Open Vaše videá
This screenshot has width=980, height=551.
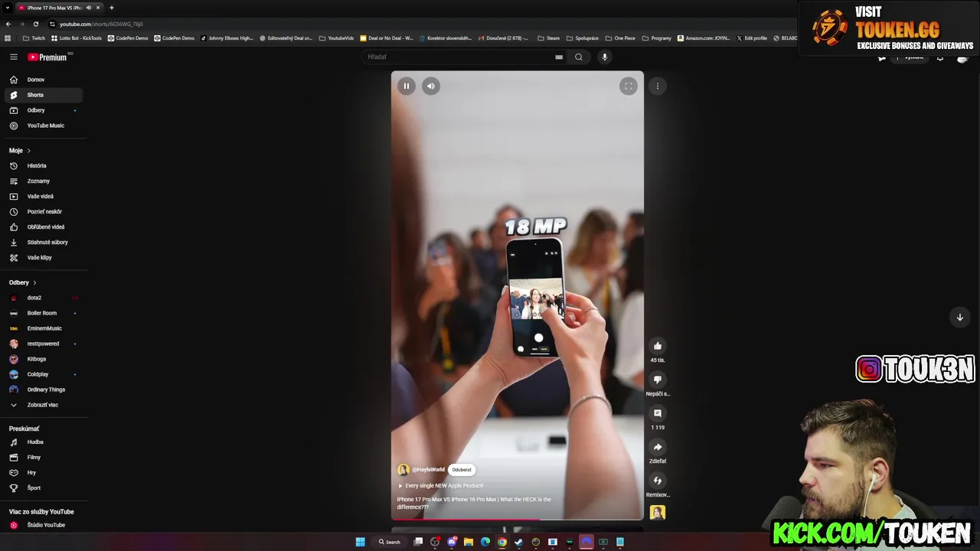(43, 197)
